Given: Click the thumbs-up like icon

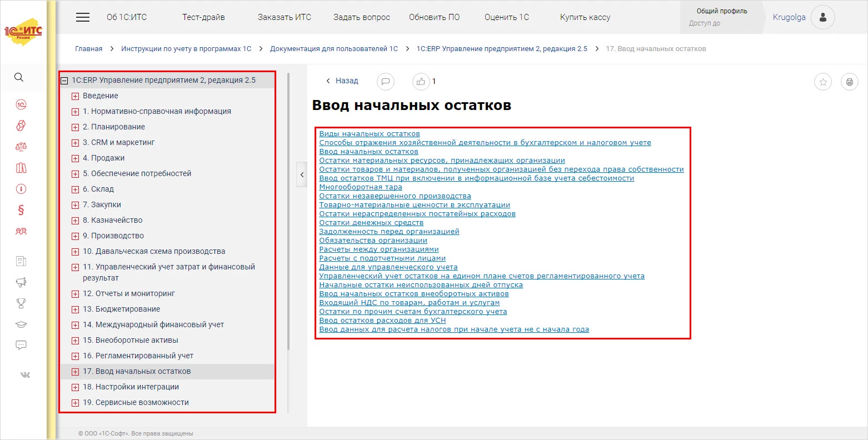Looking at the screenshot, I should point(421,81).
